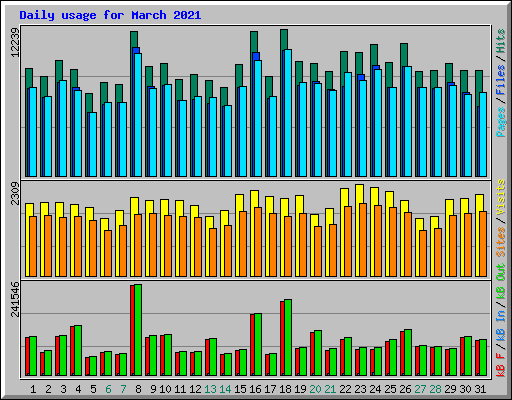Image resolution: width=512 pixels, height=400 pixels.
Task: Click green weekend day 13 label
Action: pyautogui.click(x=210, y=389)
